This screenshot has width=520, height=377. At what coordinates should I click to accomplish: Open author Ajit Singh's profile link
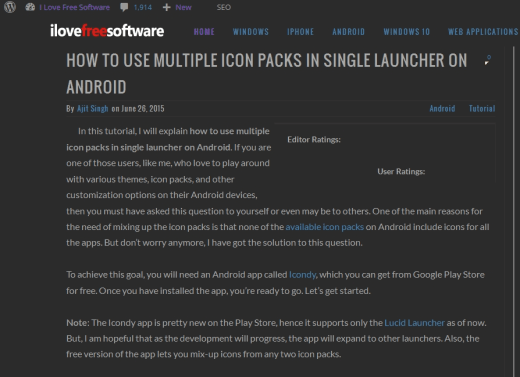point(93,109)
